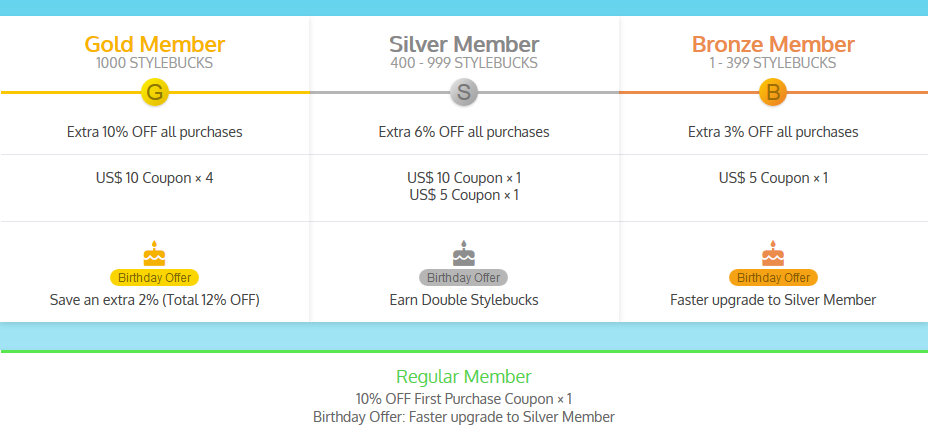The image size is (928, 439).
Task: Click the gray birthday cake icon
Action: [x=463, y=253]
